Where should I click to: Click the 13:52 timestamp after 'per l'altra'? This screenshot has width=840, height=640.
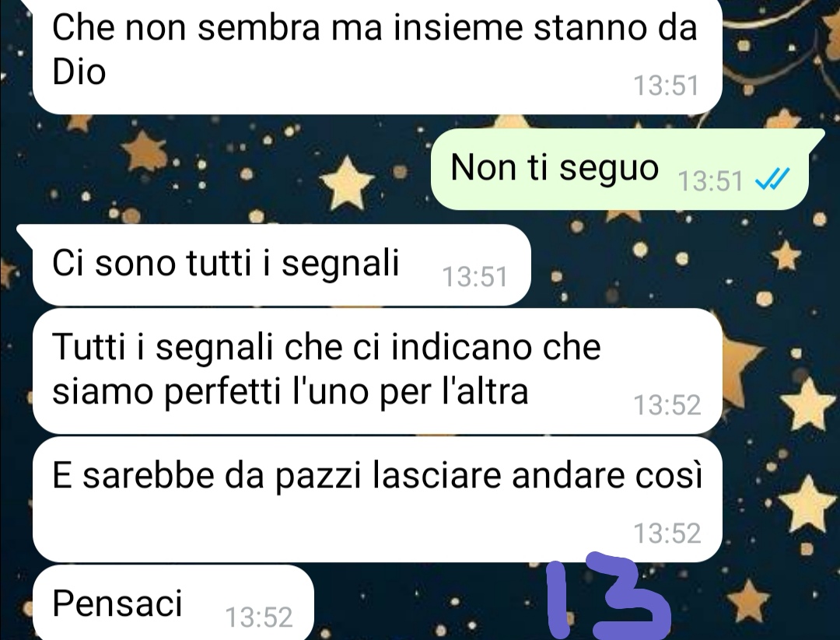667,405
